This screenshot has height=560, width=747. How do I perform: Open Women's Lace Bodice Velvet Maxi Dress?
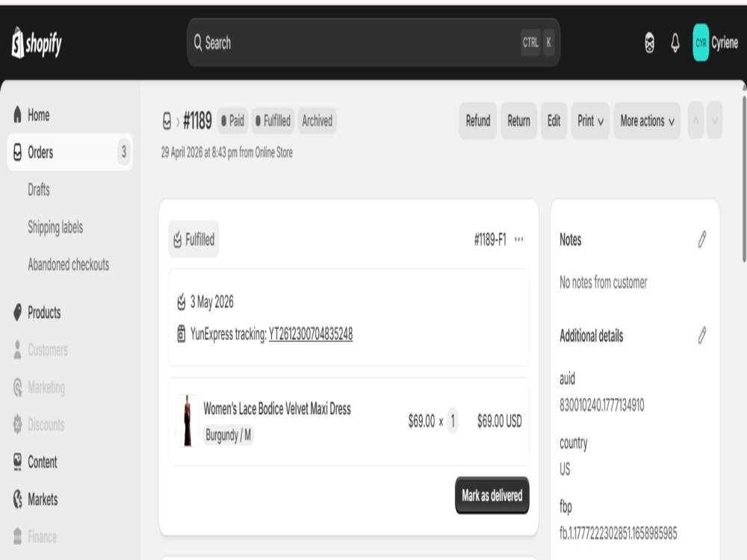point(277,408)
